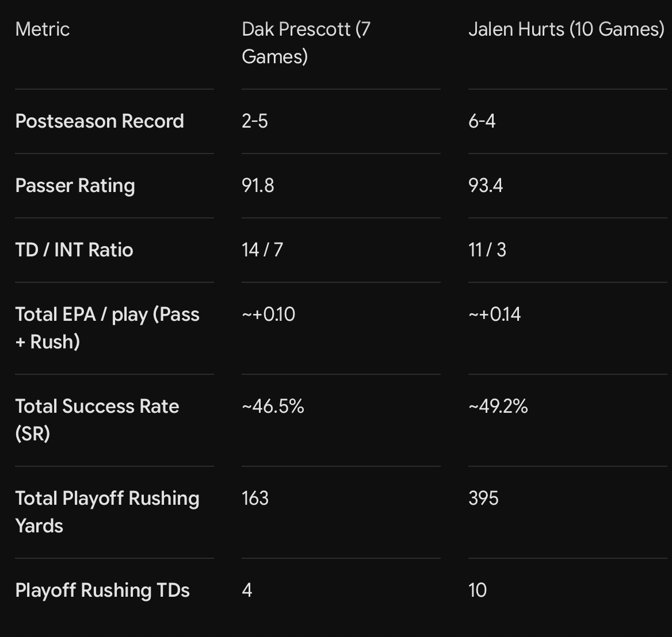Select the Total EPA / play label
Viewport: 672px width, 637px height.
pyautogui.click(x=107, y=328)
